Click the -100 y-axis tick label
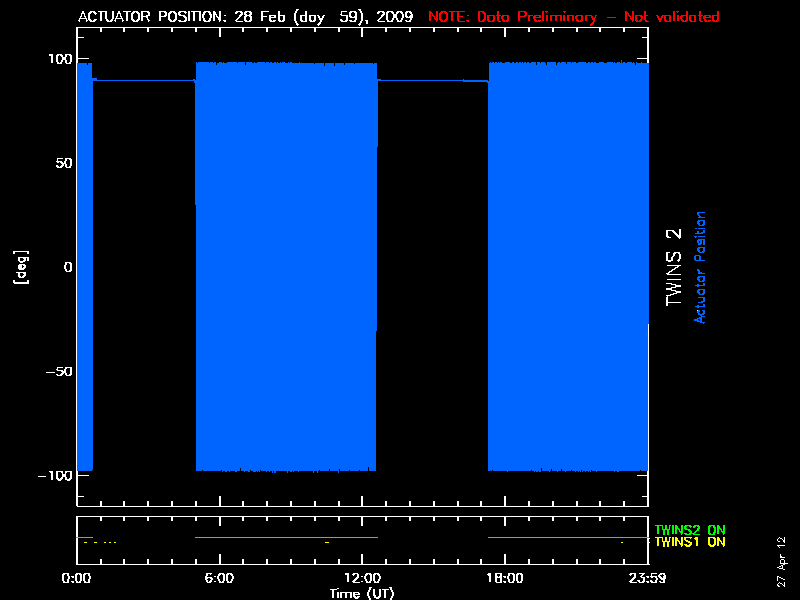 pyautogui.click(x=55, y=475)
